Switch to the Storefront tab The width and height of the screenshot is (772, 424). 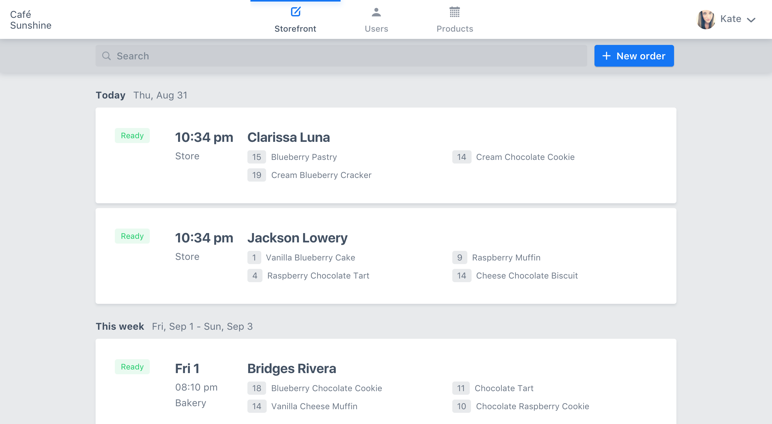[295, 28]
